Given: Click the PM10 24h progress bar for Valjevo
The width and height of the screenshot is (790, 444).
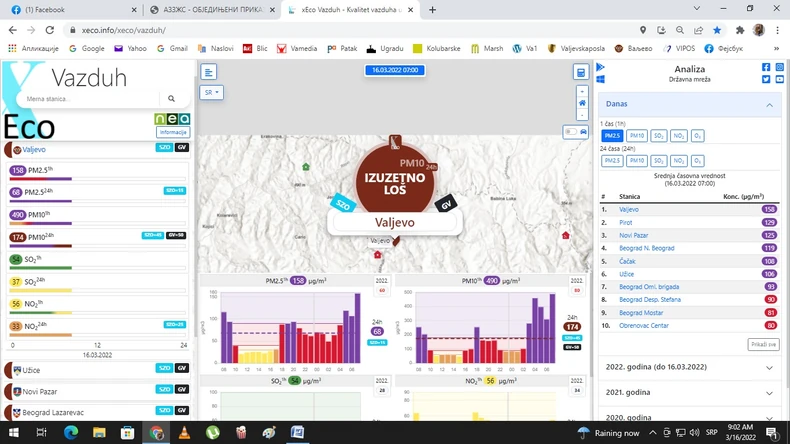Looking at the screenshot, I should tap(98, 246).
